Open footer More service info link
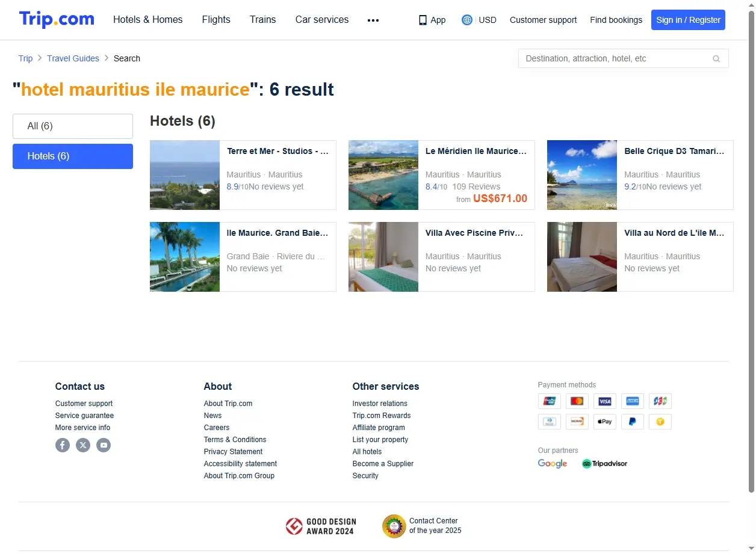The image size is (756, 554). [82, 428]
